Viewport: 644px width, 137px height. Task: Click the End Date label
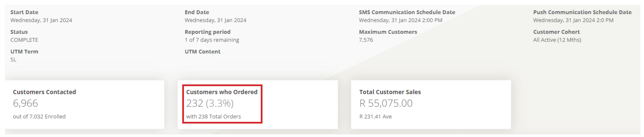[x=197, y=12]
